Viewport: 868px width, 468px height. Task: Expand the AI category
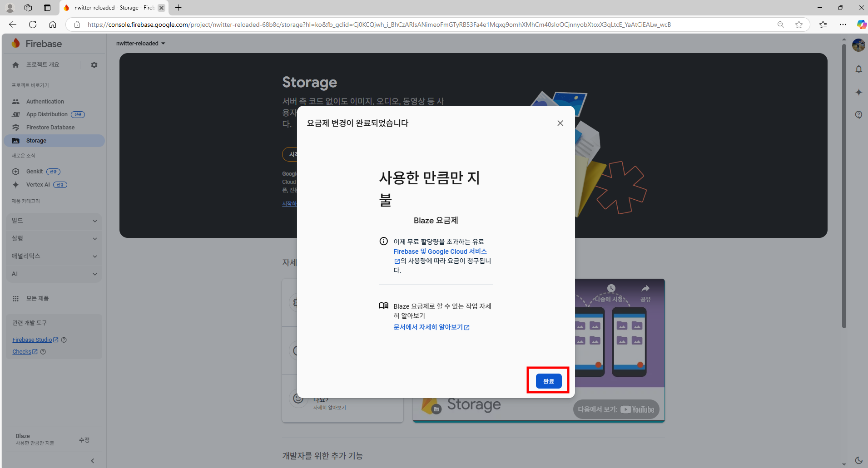click(54, 274)
